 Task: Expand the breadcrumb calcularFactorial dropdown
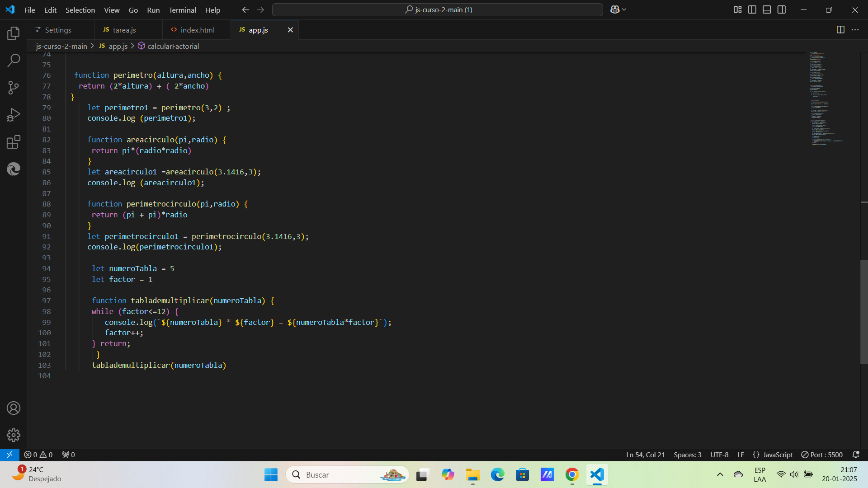click(x=172, y=46)
